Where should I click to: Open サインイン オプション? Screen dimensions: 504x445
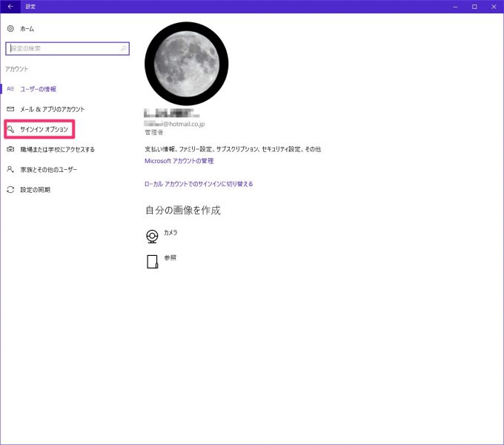click(x=44, y=129)
